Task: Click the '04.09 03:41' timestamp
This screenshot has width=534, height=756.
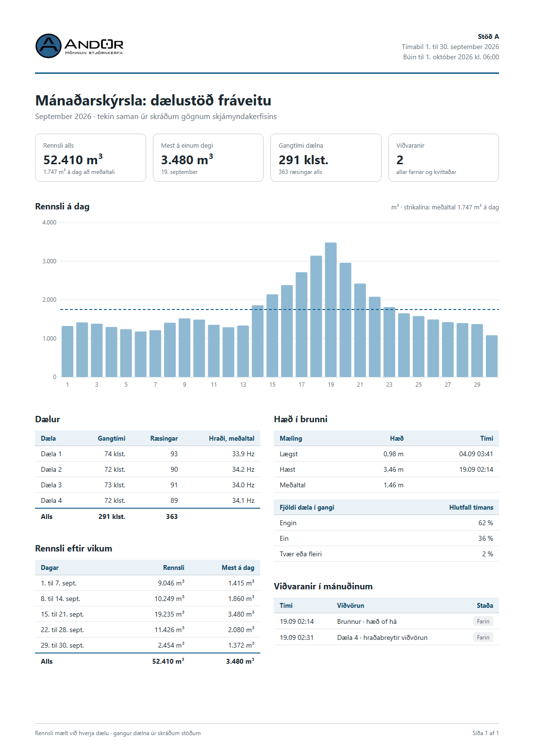Action: 476,454
